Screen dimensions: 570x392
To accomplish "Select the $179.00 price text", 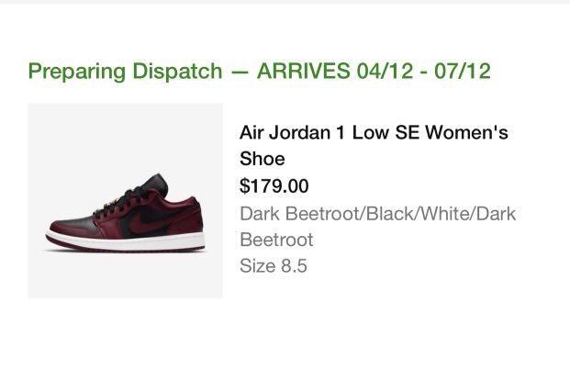I will (274, 185).
